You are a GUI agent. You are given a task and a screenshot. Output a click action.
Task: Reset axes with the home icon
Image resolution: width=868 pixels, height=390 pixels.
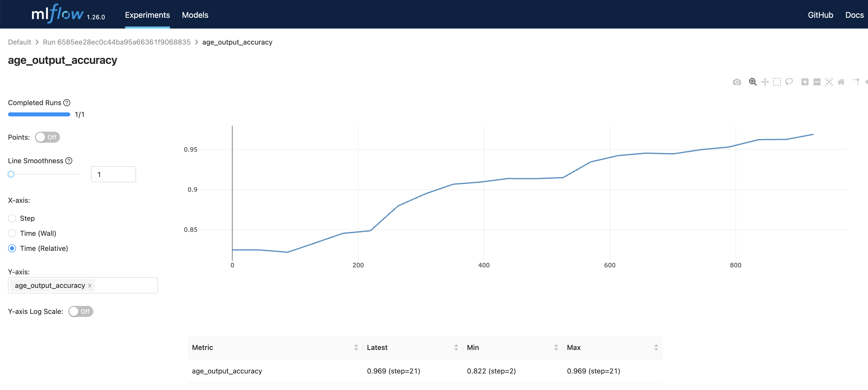tap(841, 82)
